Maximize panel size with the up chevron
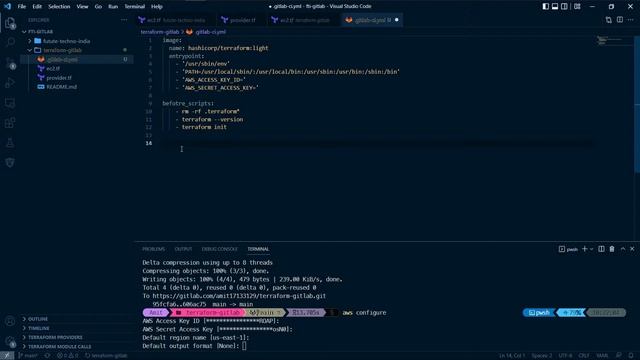Image resolution: width=640 pixels, height=360 pixels. coord(623,249)
